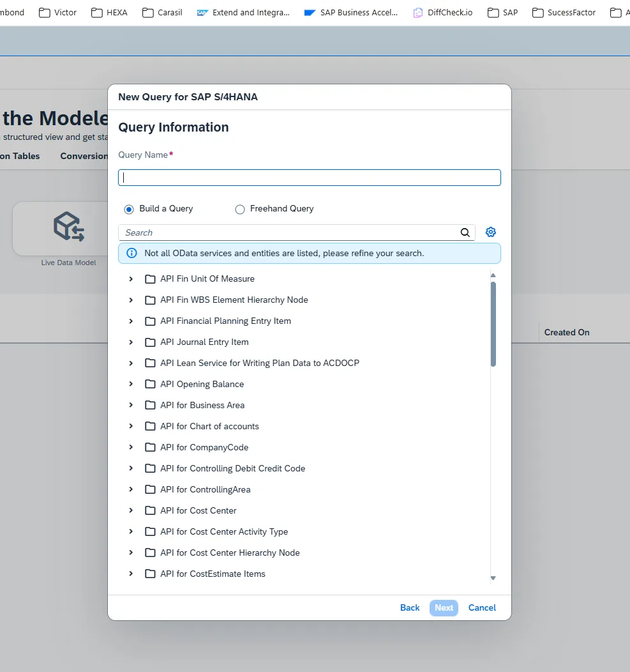
Task: Open the Live Data Model tile icon
Action: coord(68,226)
